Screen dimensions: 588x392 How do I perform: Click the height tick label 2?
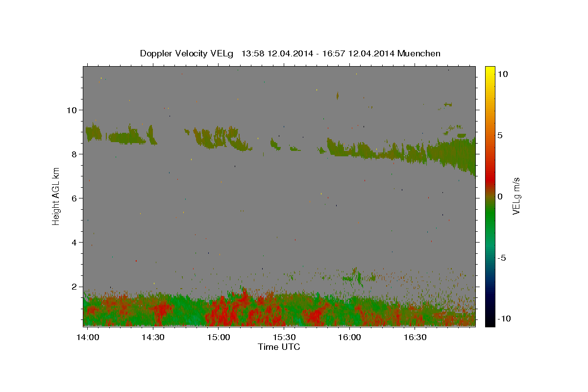[x=74, y=287]
